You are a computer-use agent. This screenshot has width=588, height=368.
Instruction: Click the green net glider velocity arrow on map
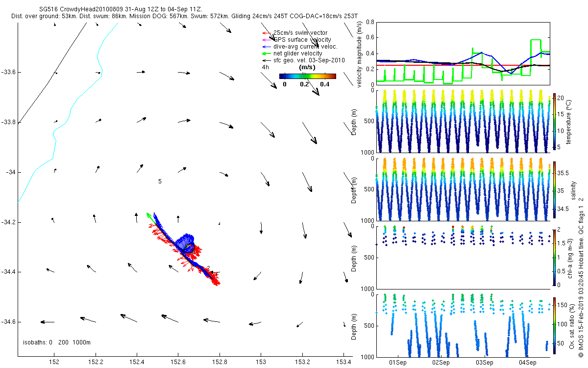pos(151,218)
